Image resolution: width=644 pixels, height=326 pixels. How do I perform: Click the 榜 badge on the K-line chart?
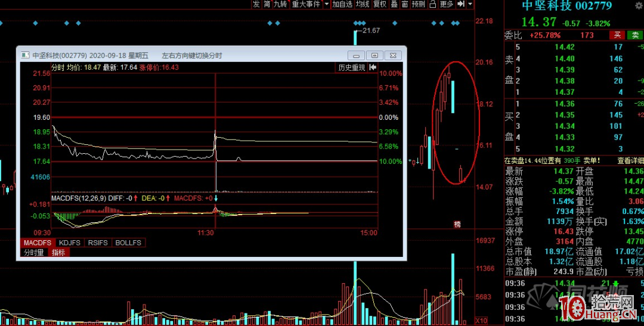[x=457, y=225]
